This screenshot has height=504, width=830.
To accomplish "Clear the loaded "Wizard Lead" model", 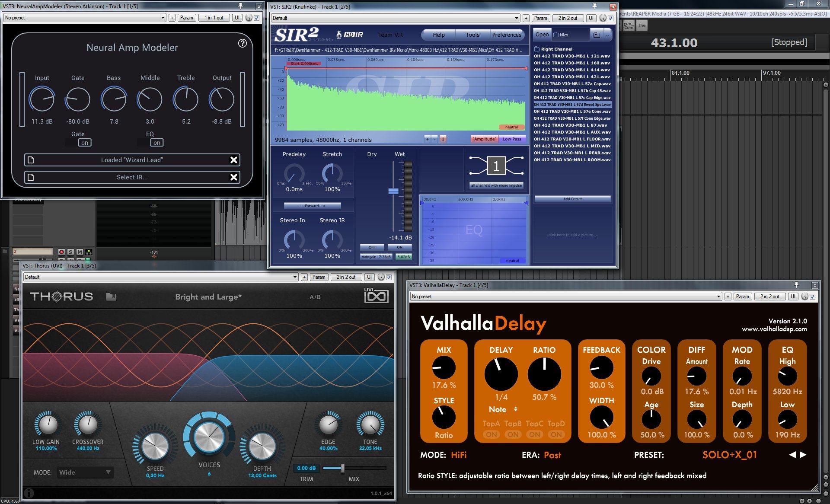I will pos(233,160).
